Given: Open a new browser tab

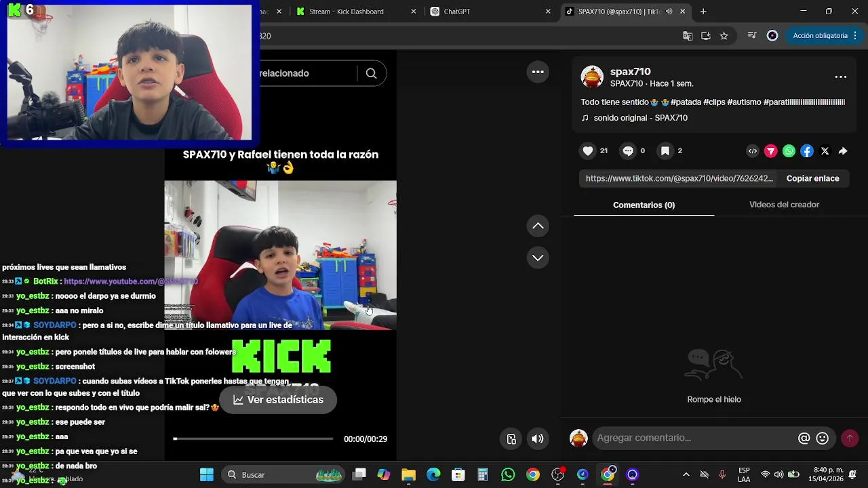Looking at the screenshot, I should tap(703, 12).
